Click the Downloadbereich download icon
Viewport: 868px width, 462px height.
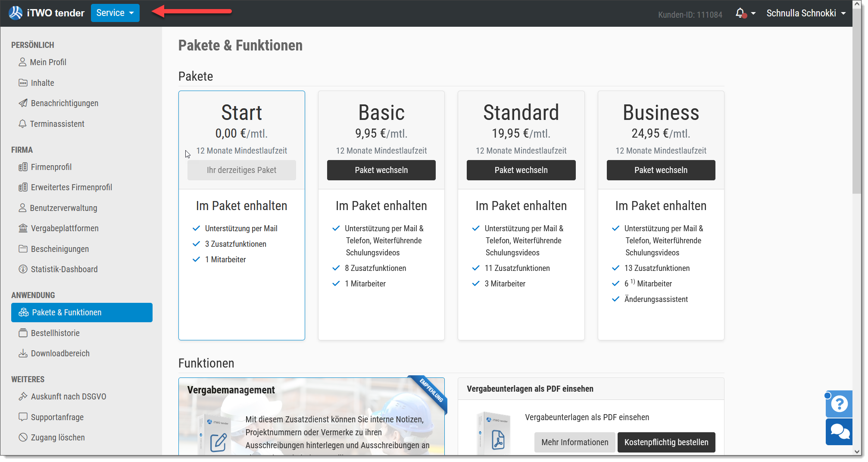click(23, 353)
